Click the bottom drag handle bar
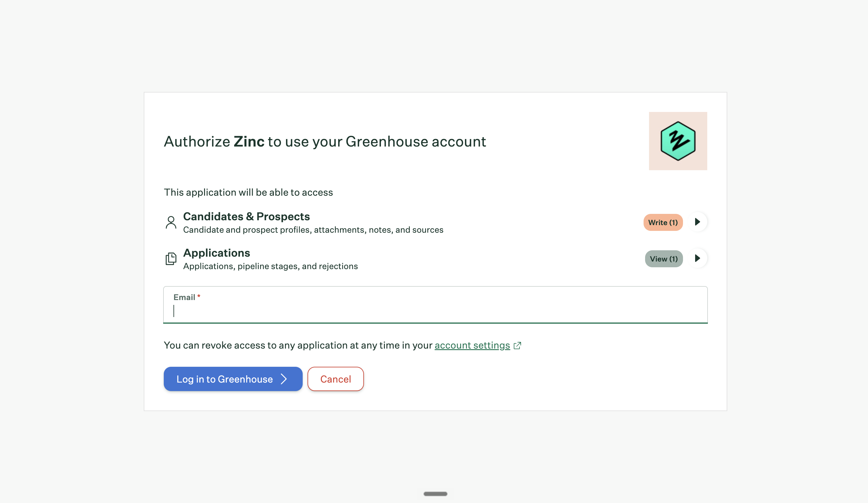The height and width of the screenshot is (503, 868). [436, 494]
